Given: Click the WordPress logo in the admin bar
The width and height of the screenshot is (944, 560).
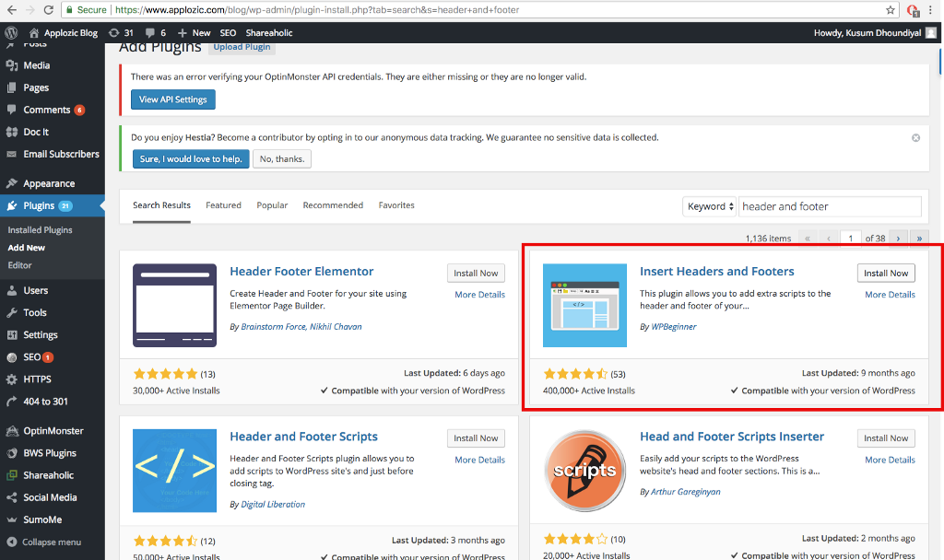Looking at the screenshot, I should click(10, 31).
